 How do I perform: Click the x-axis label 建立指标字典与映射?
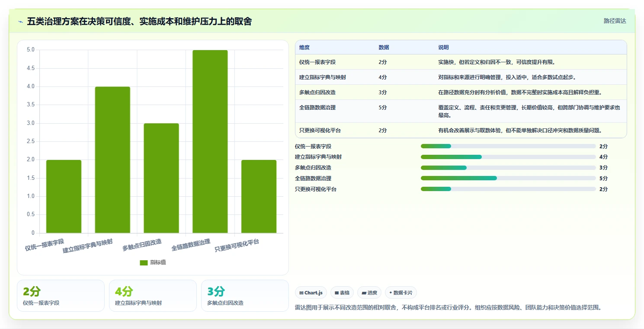tap(88, 246)
